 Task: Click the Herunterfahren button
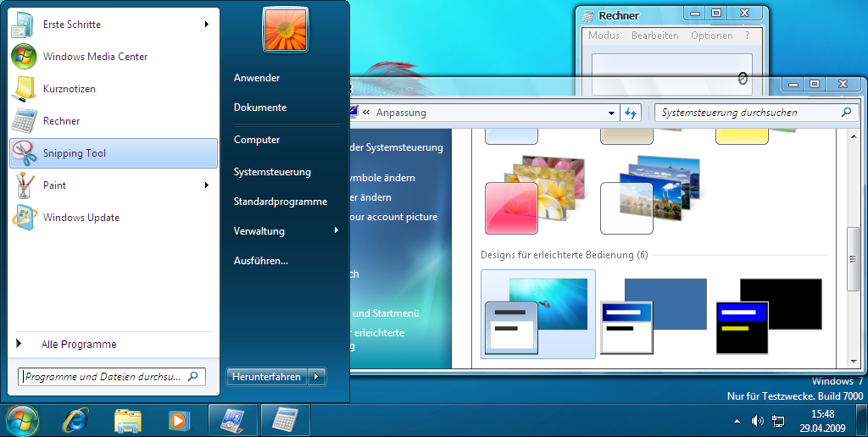[x=266, y=377]
